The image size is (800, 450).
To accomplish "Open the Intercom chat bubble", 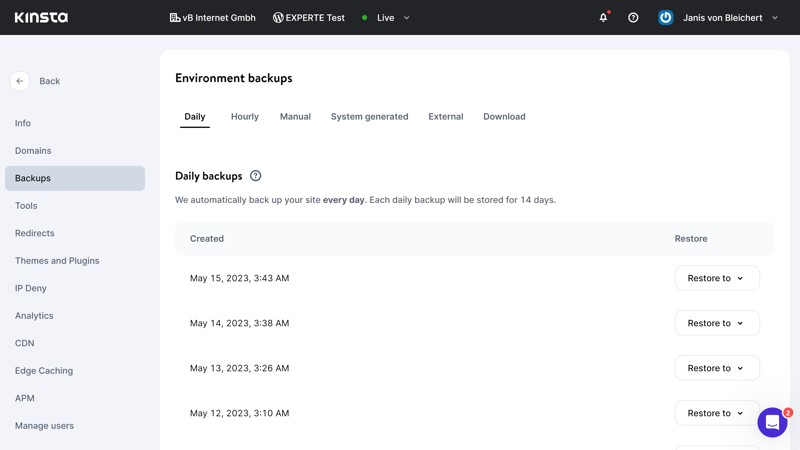I will [x=772, y=422].
